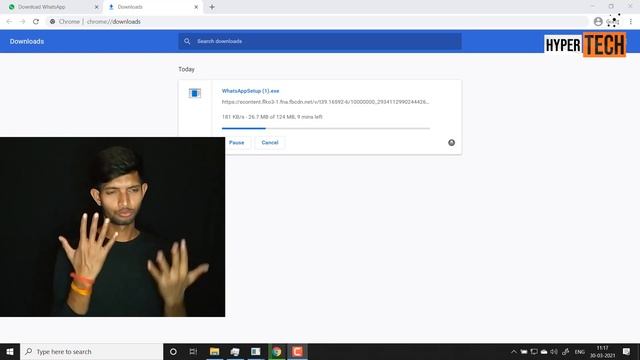Screen dimensions: 640x360
Task: Open the notification center icon
Action: [x=626, y=351]
